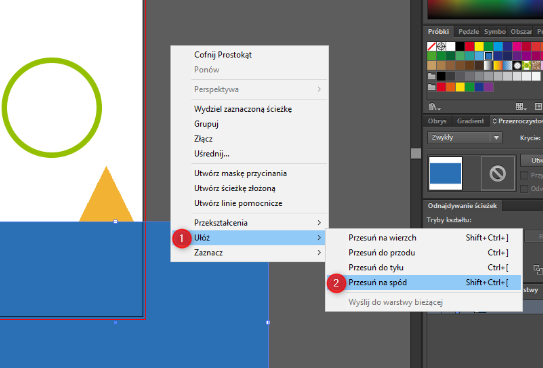Viewport: 543px width, 368px height.
Task: Select the None swatch with red slash
Action: point(431,46)
